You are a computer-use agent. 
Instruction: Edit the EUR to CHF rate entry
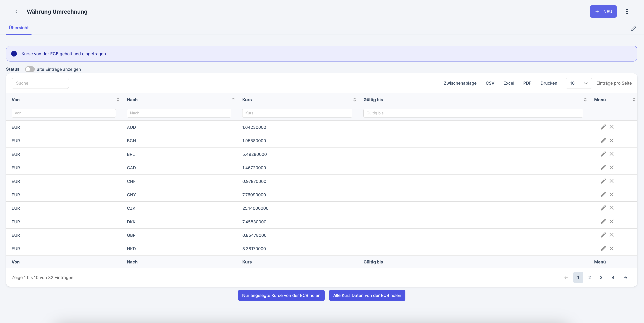point(603,181)
